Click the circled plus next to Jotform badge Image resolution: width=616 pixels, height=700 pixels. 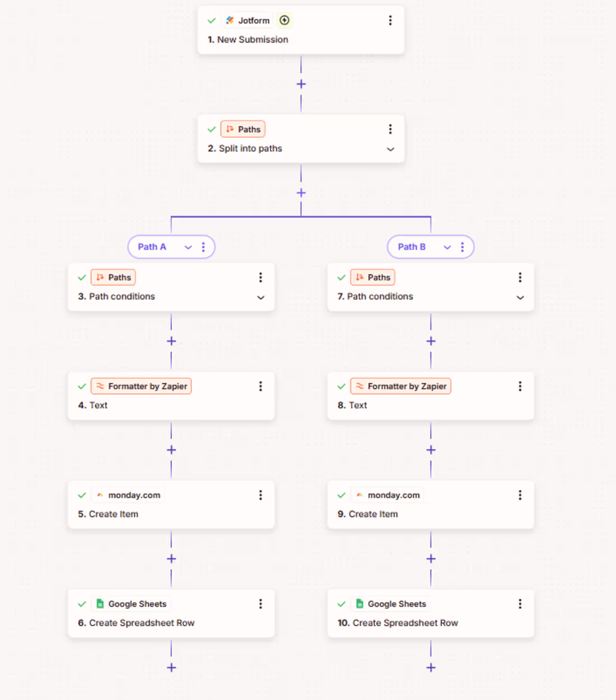(284, 20)
